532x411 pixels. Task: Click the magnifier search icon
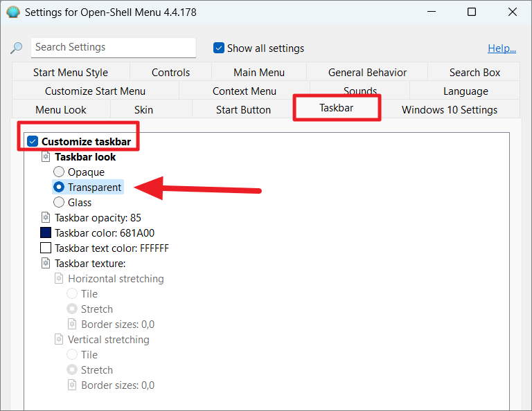point(17,48)
